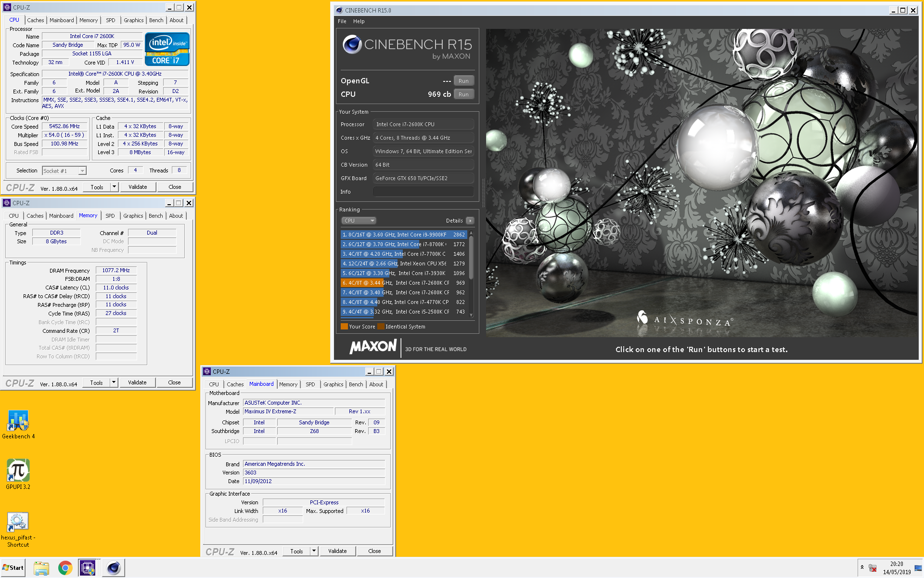Select ranking entry Intel Core i9-9900KF
This screenshot has width=924, height=578.
403,235
